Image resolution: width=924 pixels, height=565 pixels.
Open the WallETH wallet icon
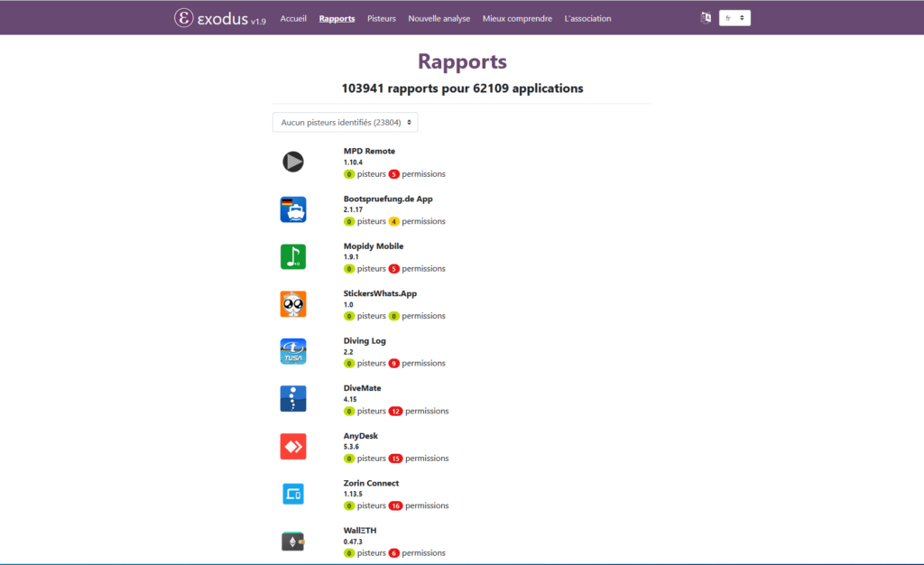[293, 542]
